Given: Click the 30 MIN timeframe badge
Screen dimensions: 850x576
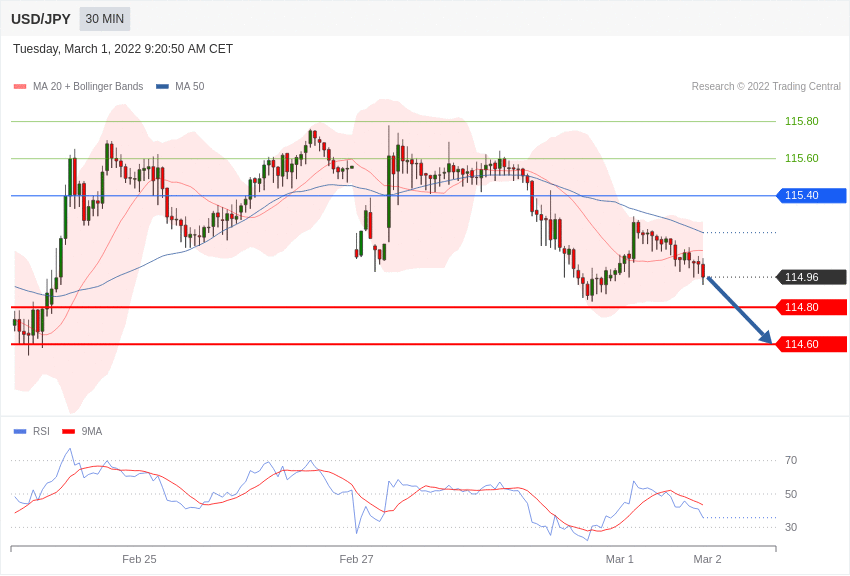Looking at the screenshot, I should click(x=105, y=19).
